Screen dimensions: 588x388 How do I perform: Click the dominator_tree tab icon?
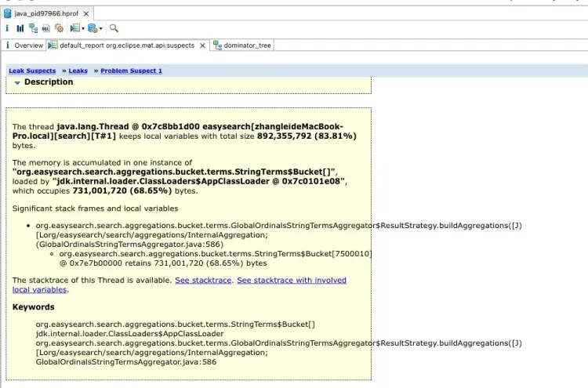(217, 45)
